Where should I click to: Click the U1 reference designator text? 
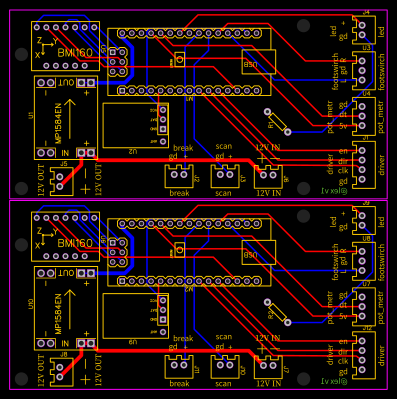pyautogui.click(x=31, y=115)
